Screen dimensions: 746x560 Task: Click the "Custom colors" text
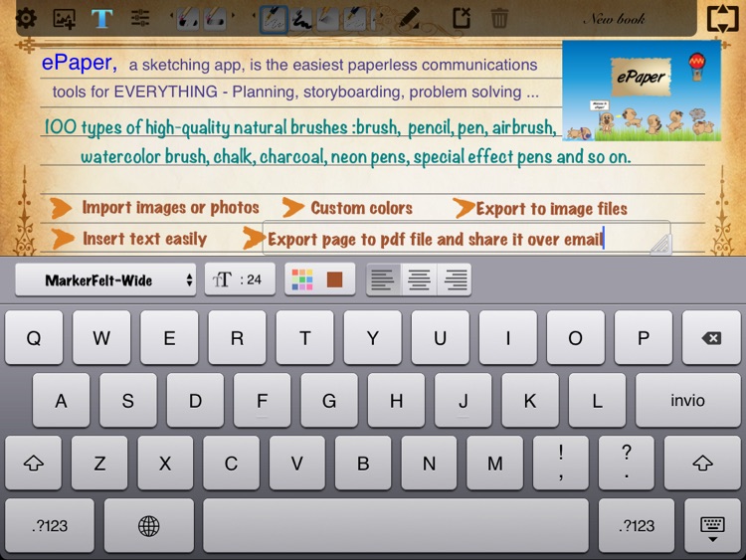[362, 208]
